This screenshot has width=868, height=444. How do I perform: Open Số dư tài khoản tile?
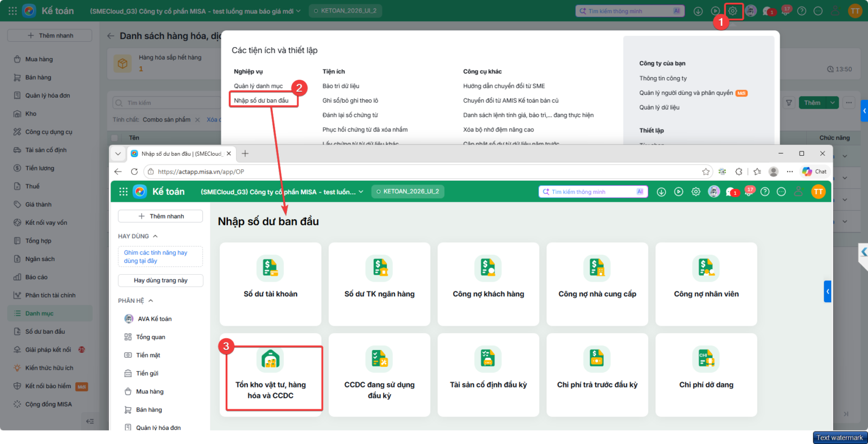pyautogui.click(x=271, y=284)
